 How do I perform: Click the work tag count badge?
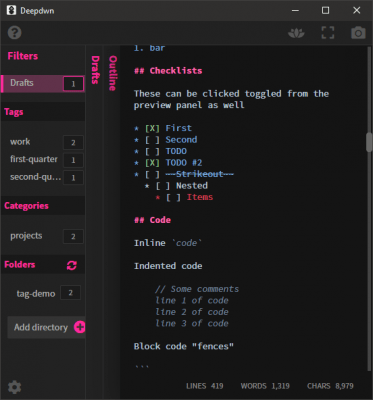point(73,143)
